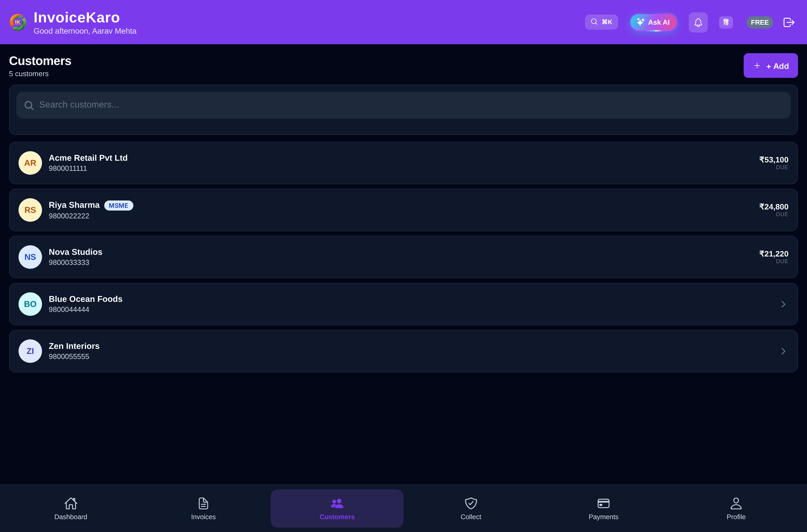
Task: Click phone number 9800055555
Action: (x=69, y=357)
